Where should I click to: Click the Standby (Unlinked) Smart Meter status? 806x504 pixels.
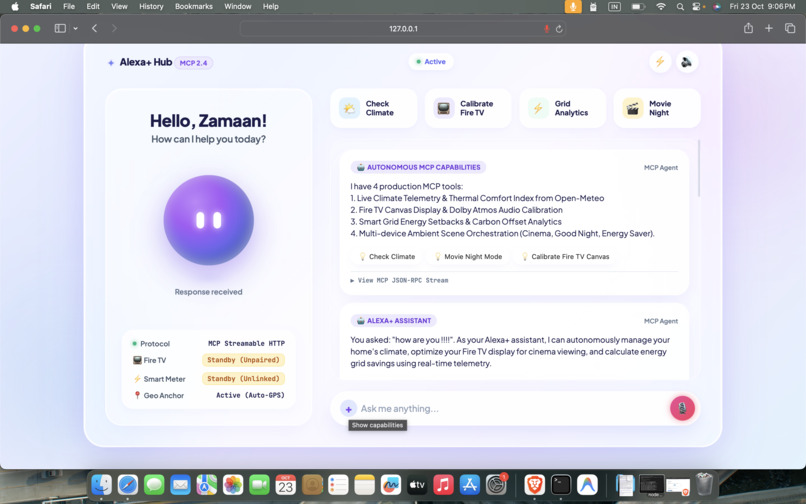click(243, 379)
